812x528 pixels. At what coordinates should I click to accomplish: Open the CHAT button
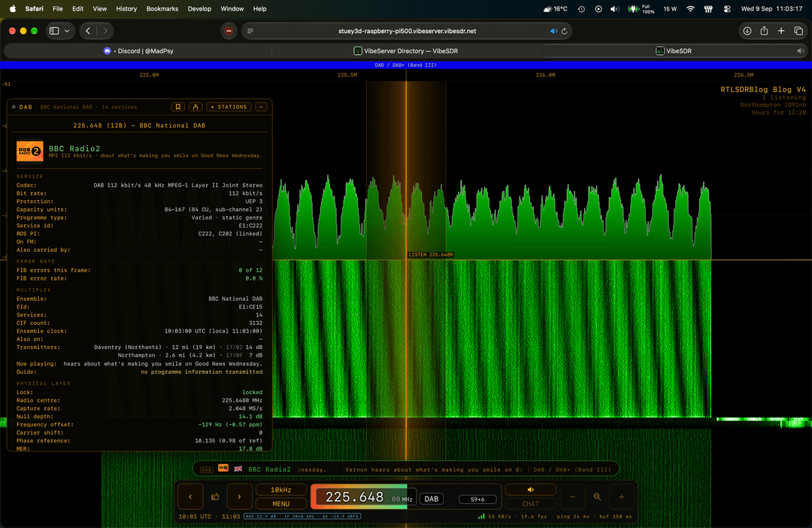point(530,504)
